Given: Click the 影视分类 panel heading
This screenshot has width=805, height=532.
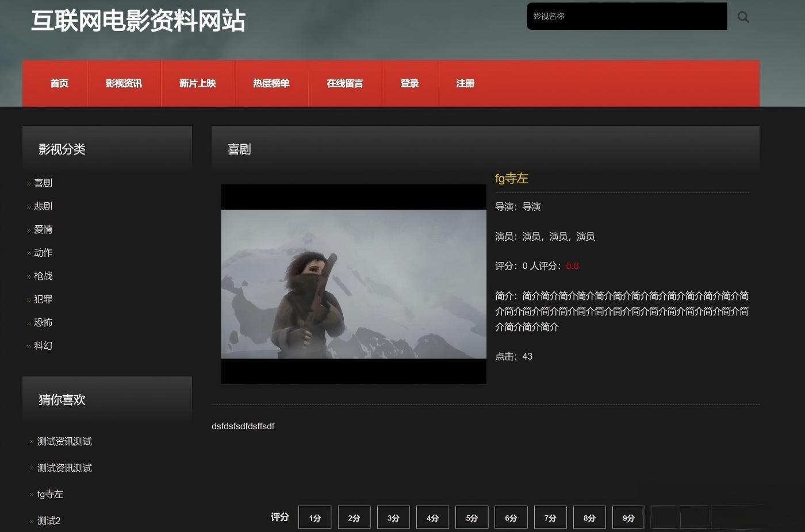Looking at the screenshot, I should click(62, 149).
